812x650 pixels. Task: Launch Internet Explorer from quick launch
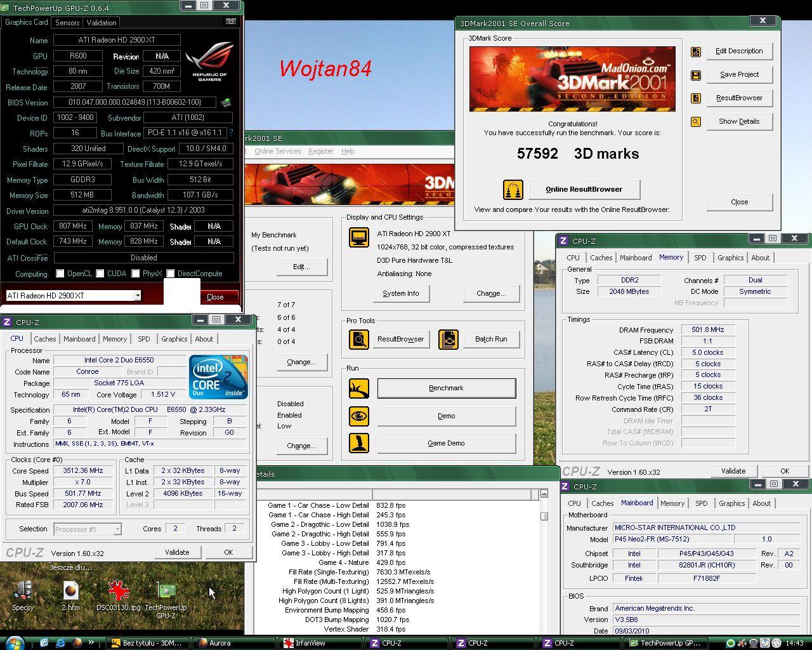coord(61,643)
